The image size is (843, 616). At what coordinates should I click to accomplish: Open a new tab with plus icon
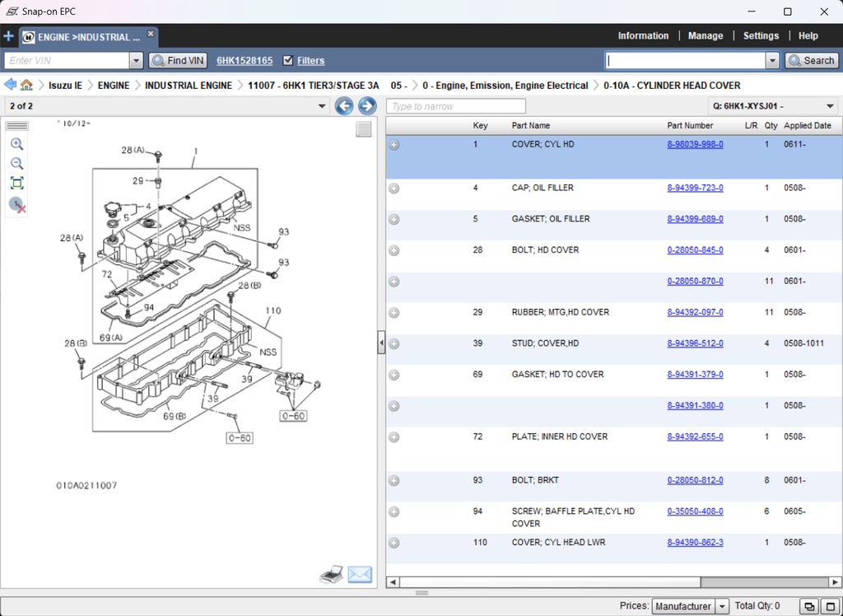pyautogui.click(x=8, y=36)
